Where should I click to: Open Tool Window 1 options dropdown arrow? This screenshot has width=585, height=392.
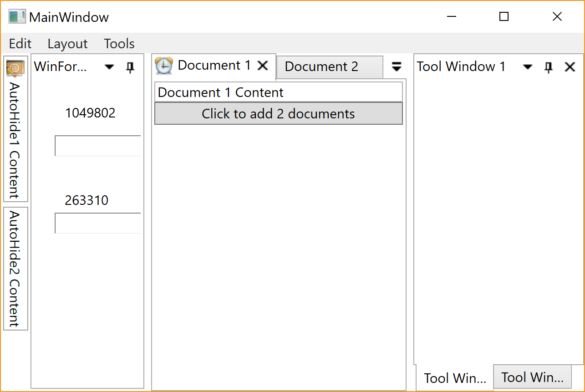click(528, 67)
